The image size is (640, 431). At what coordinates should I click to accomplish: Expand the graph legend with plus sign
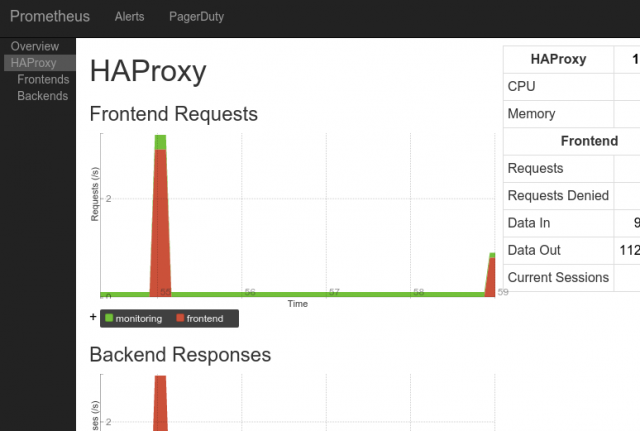pos(93,317)
